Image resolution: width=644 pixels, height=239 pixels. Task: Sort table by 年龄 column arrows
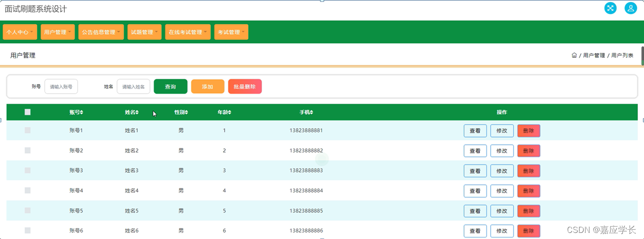tap(230, 112)
